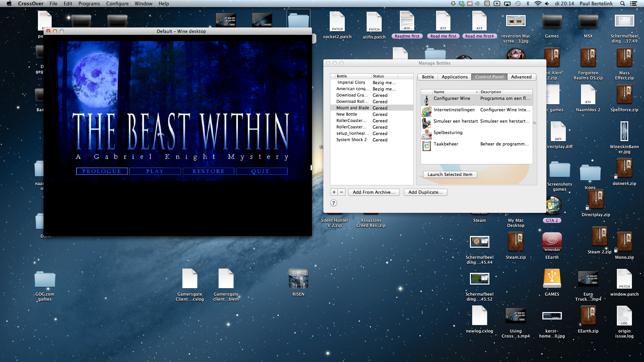Viewport: 644px width, 362px height.
Task: Click PLAY in the game menu
Action: [155, 171]
